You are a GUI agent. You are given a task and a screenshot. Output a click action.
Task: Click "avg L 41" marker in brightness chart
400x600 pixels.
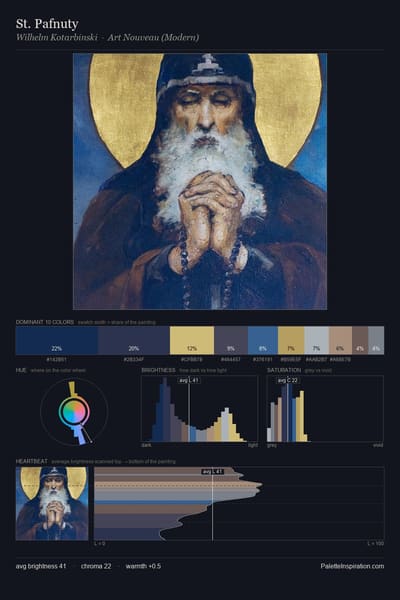tap(189, 380)
